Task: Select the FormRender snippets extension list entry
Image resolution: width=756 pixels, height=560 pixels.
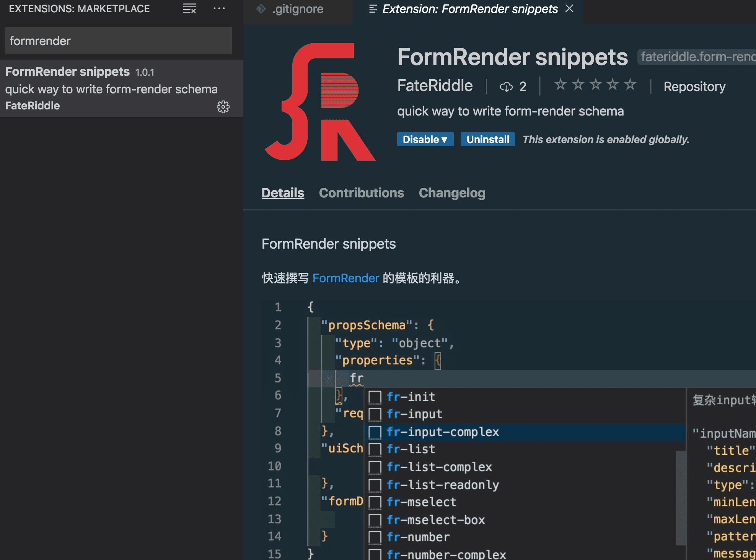Action: pos(122,88)
